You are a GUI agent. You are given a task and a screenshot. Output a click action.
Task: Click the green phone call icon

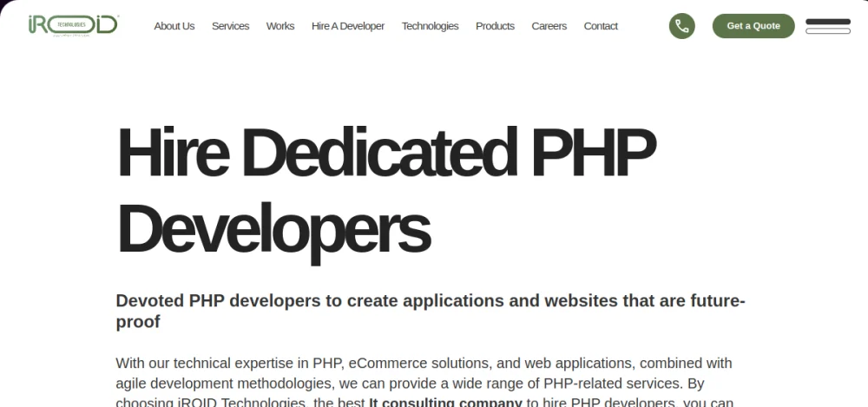tap(681, 26)
